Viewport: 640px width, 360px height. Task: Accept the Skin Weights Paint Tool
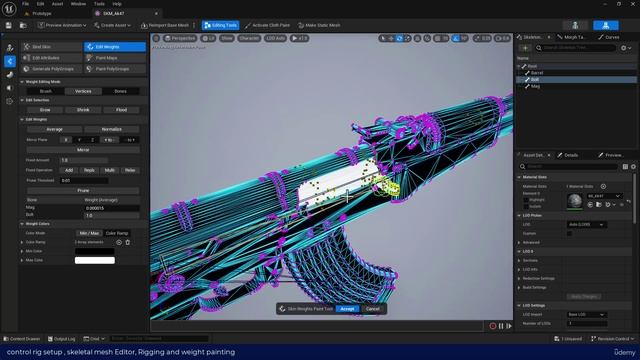(x=347, y=309)
